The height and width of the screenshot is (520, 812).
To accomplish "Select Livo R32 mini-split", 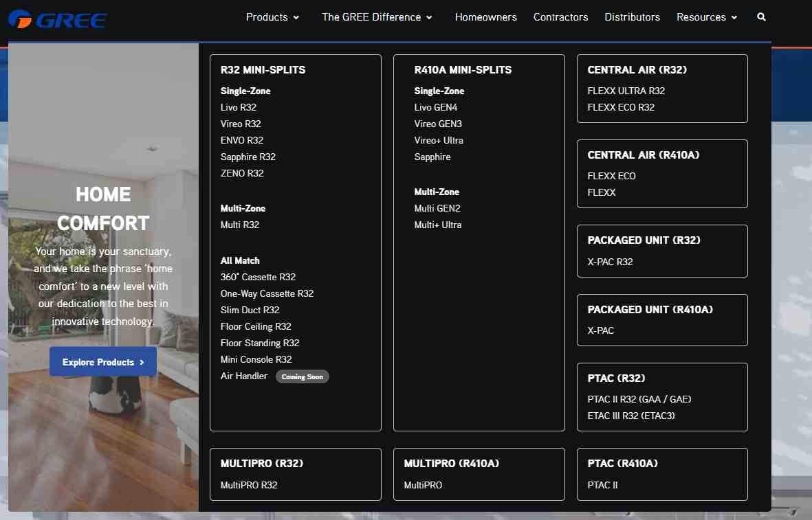I will click(x=238, y=107).
